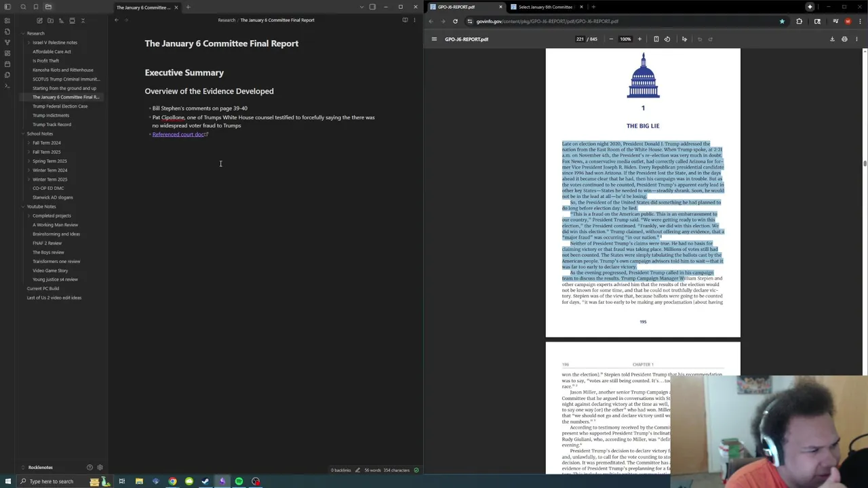Reload the Chrome page
868x488 pixels.
tap(455, 21)
